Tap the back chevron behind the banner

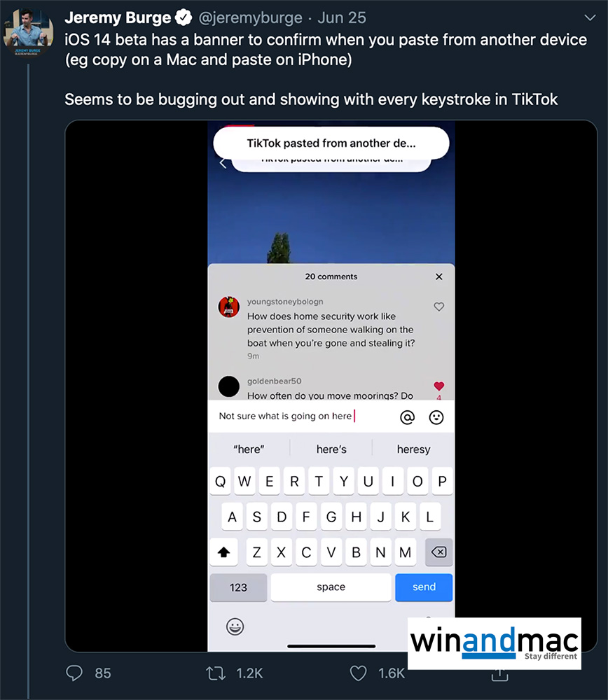point(223,163)
